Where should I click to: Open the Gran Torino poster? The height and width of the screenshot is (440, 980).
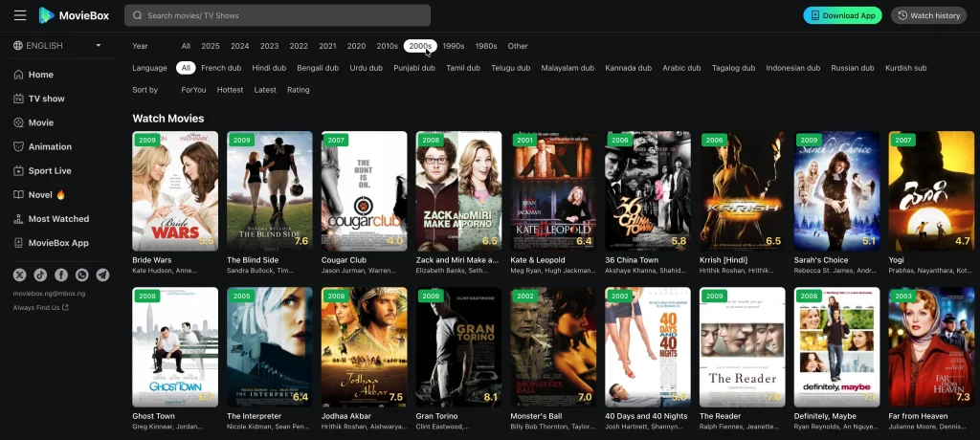click(458, 347)
